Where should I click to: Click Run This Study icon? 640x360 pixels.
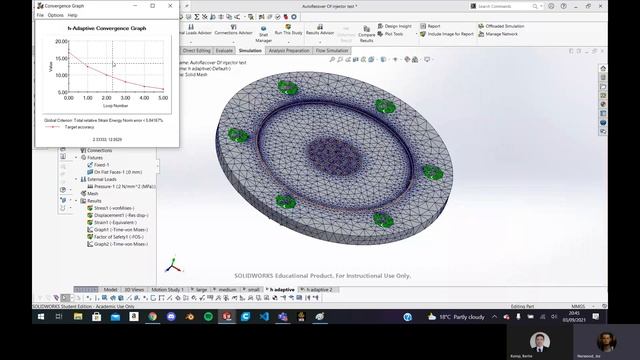click(x=288, y=27)
